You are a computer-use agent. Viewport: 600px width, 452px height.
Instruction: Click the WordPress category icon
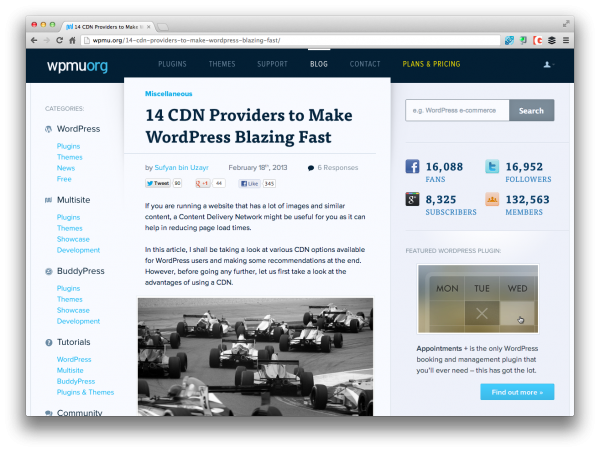[48, 129]
